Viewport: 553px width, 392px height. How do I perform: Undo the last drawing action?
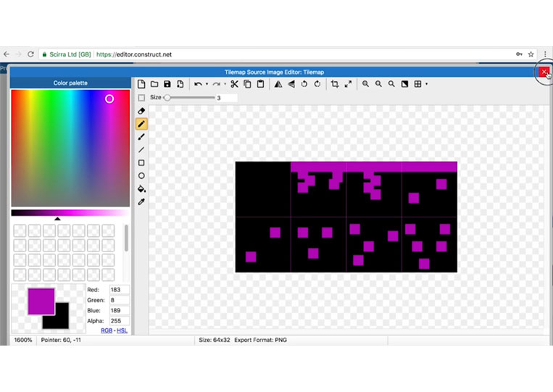198,84
